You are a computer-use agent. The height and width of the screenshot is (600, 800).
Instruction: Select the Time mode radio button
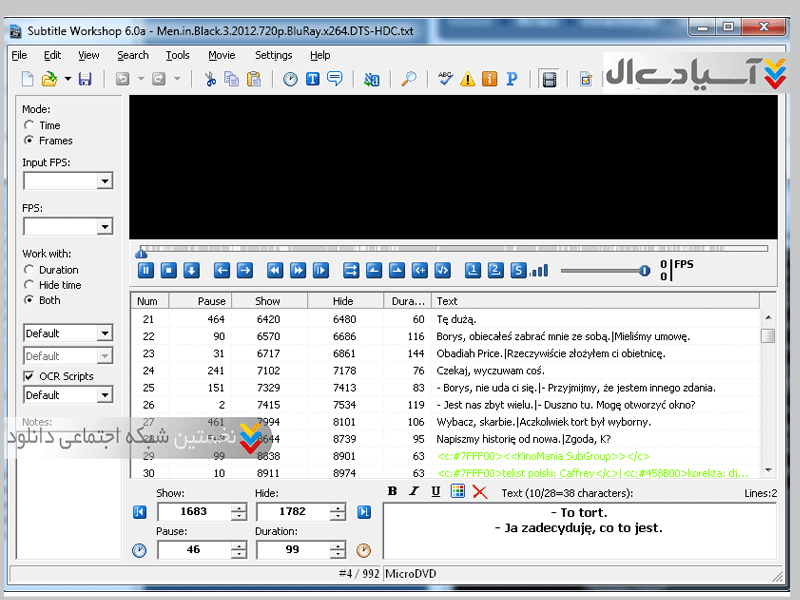[29, 125]
